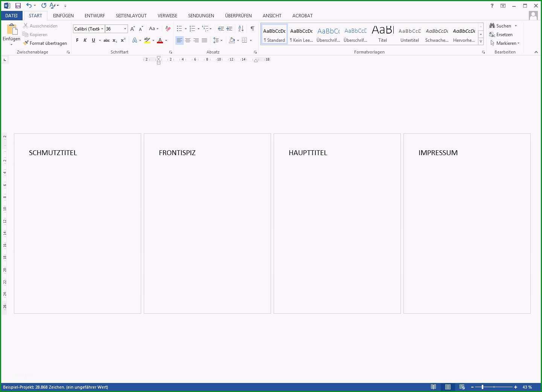Center align text
This screenshot has width=542, height=392.
pyautogui.click(x=188, y=40)
